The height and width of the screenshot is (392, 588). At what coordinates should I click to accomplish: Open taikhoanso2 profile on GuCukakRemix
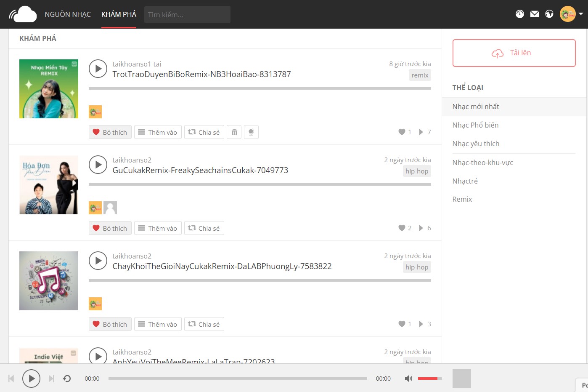pyautogui.click(x=132, y=160)
